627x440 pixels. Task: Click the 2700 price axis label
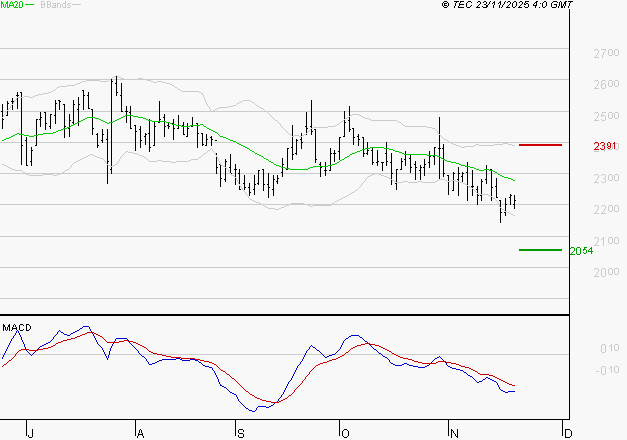pos(606,53)
